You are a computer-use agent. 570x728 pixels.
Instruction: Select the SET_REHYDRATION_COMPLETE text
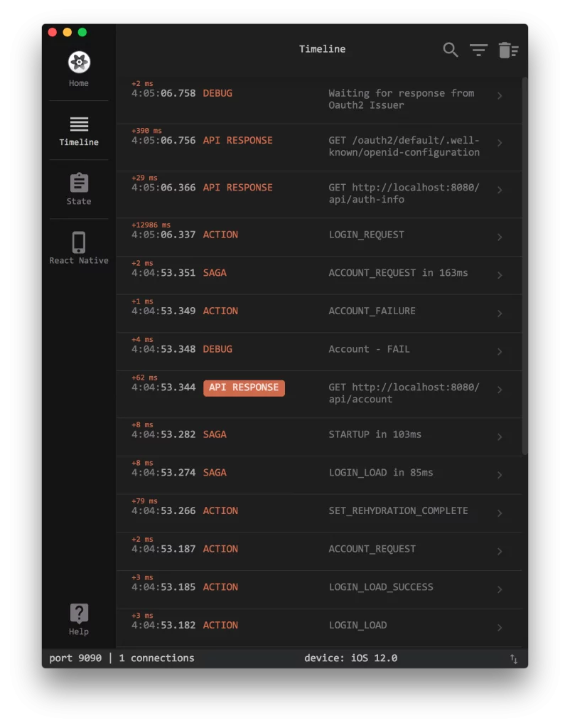398,510
